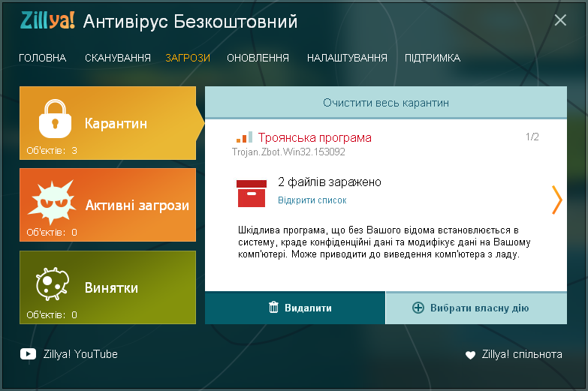Click the angry virus icon
The height and width of the screenshot is (391, 588).
click(x=52, y=203)
